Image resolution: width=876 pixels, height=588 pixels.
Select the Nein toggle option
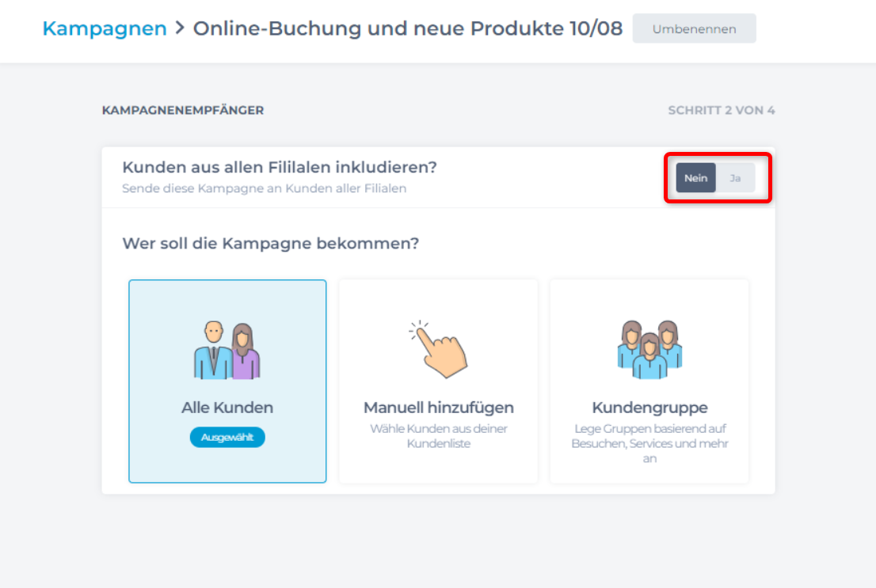[695, 178]
